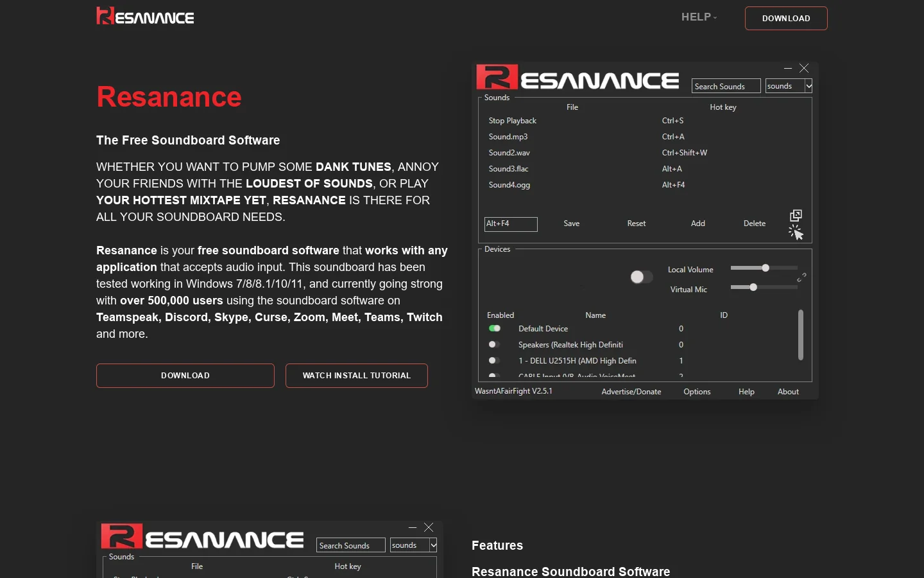
Task: Open the HELP dropdown in the navigation
Action: click(699, 17)
